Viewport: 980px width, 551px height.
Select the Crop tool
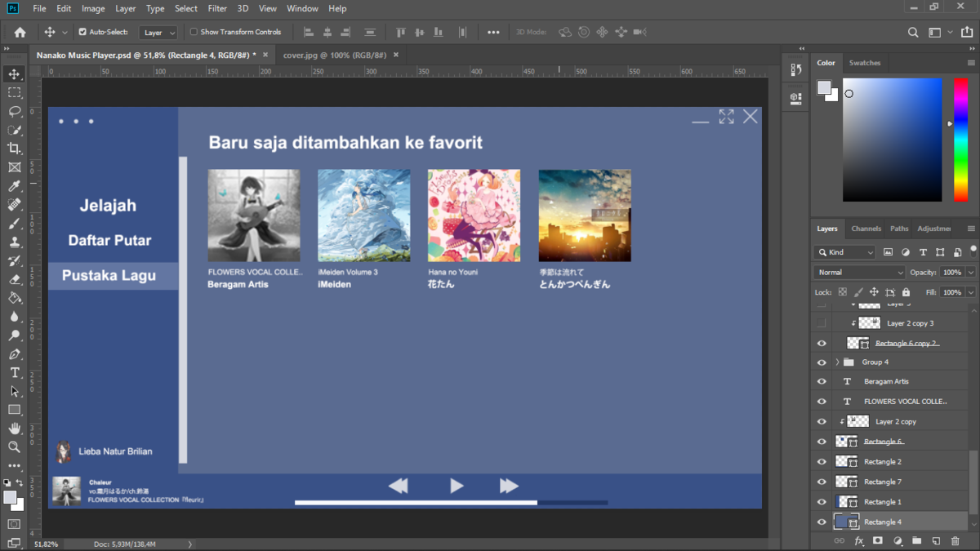[x=14, y=148]
